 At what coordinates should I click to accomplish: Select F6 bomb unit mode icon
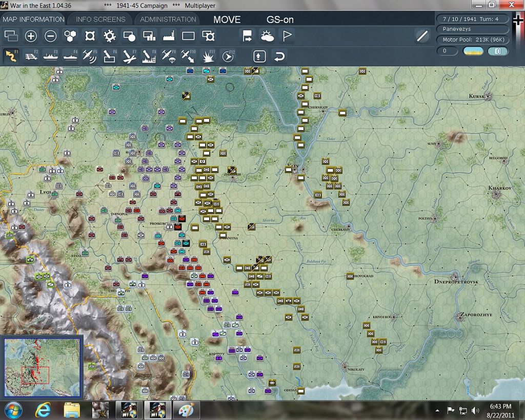click(110, 56)
